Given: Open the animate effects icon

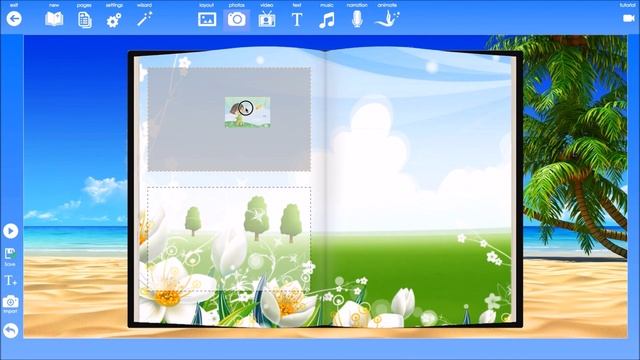Looking at the screenshot, I should point(387,19).
